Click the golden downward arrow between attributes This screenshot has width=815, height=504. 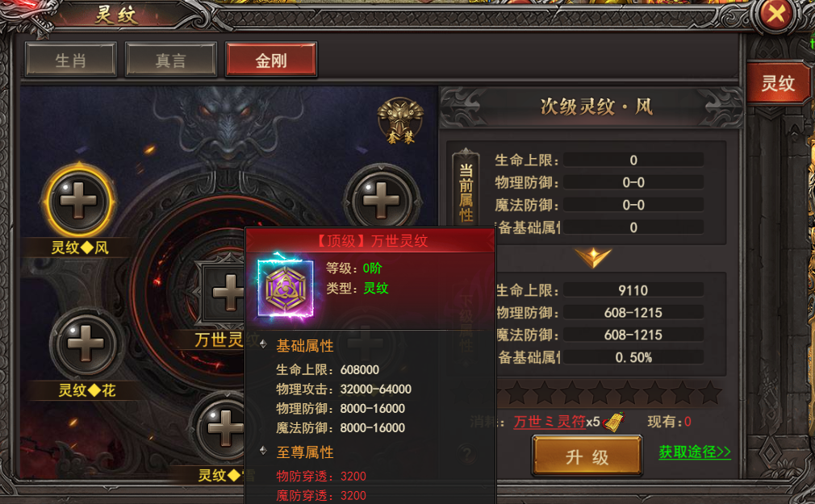(x=593, y=258)
